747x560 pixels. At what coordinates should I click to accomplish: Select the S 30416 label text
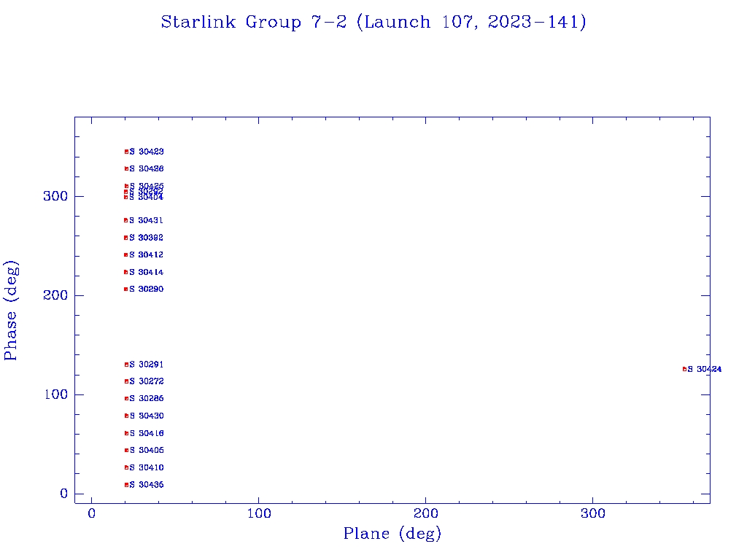[x=147, y=434]
